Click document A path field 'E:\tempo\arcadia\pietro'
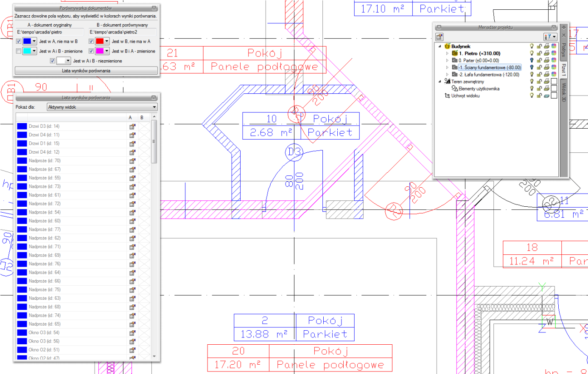The image size is (588, 374). tap(50, 32)
